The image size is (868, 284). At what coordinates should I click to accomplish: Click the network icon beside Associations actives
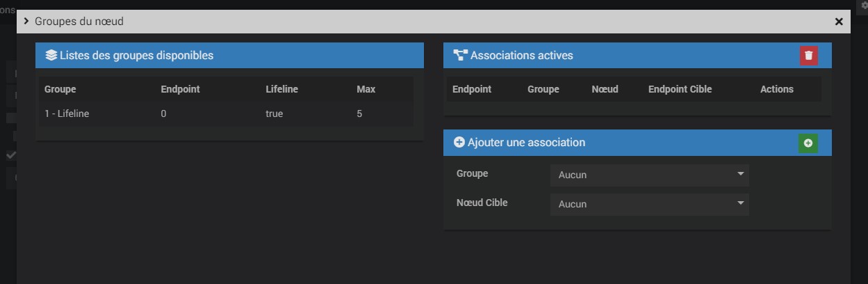[x=460, y=56]
